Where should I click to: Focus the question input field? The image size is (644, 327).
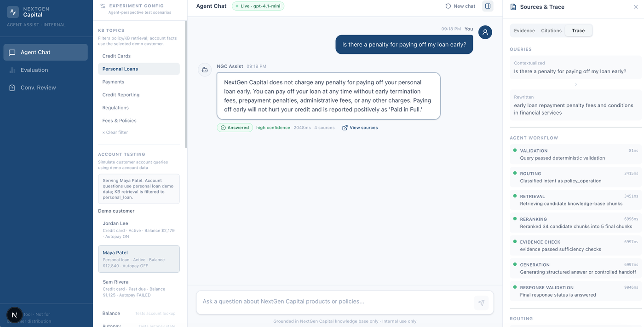pos(336,302)
